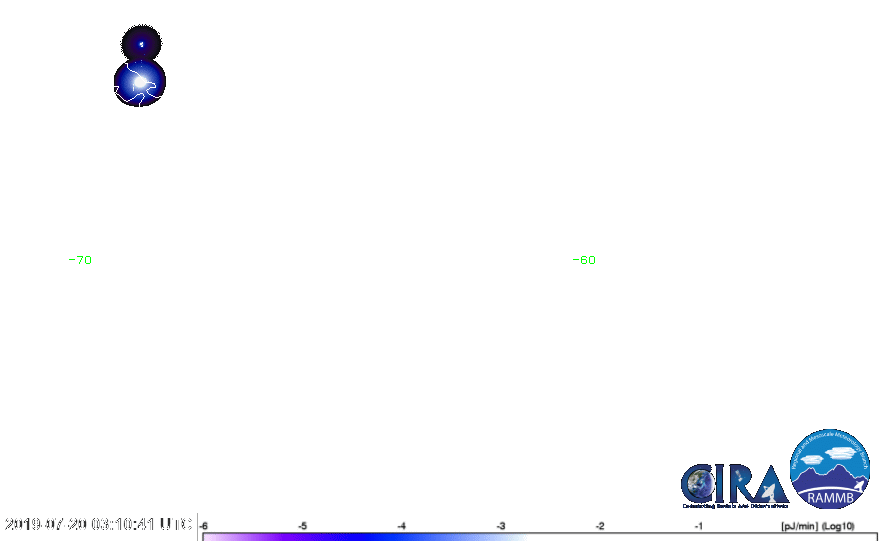Click the globe inside the CIRA logo
This screenshot has height=541, width=880.
(x=699, y=485)
